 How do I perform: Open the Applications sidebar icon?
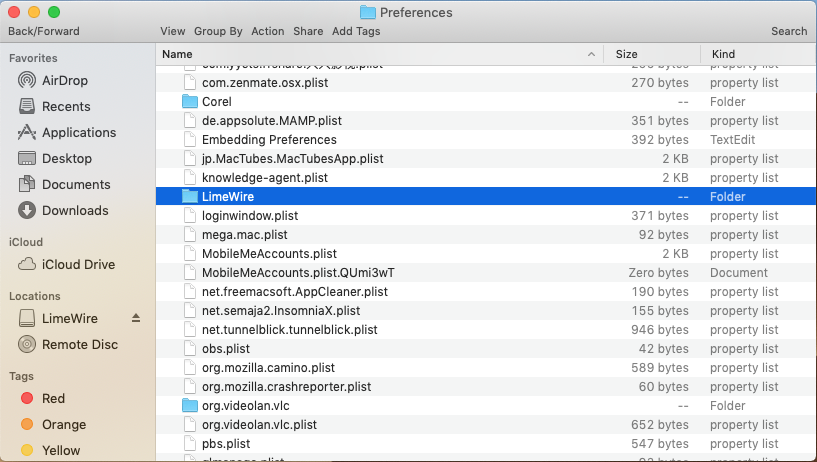27,132
